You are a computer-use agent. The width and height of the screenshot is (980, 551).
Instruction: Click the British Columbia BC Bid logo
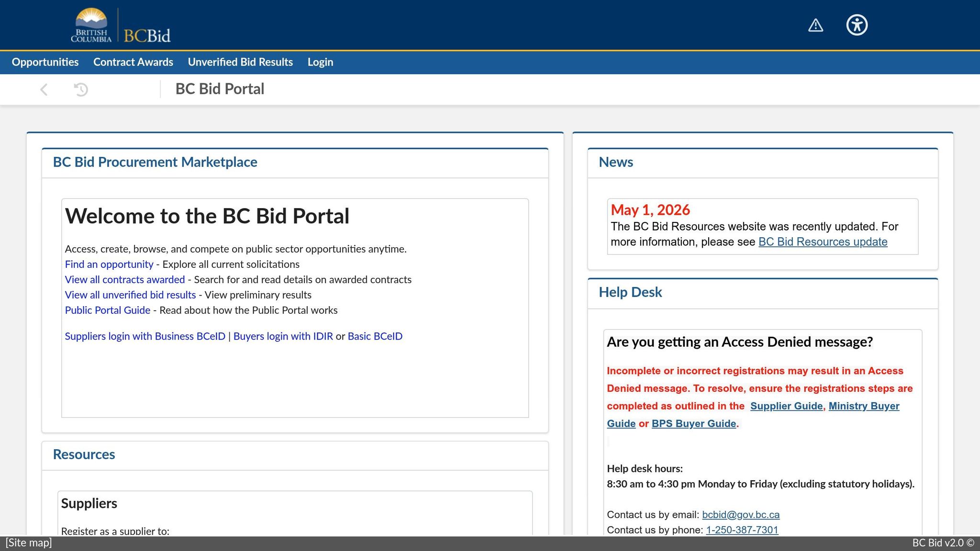(x=121, y=25)
